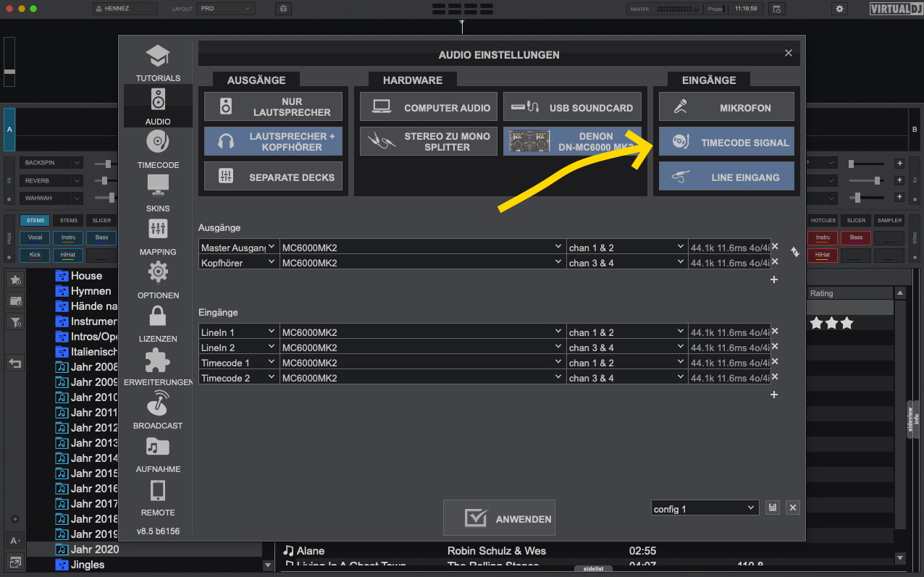Save the config 1 audio preset
The height and width of the screenshot is (577, 924).
[x=773, y=508]
